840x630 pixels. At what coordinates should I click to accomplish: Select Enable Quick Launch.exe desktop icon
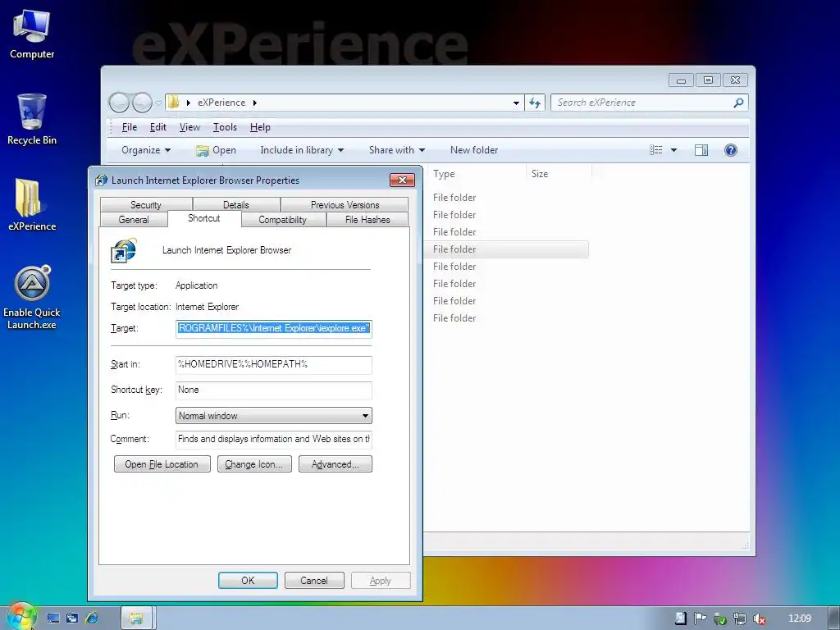[x=32, y=298]
